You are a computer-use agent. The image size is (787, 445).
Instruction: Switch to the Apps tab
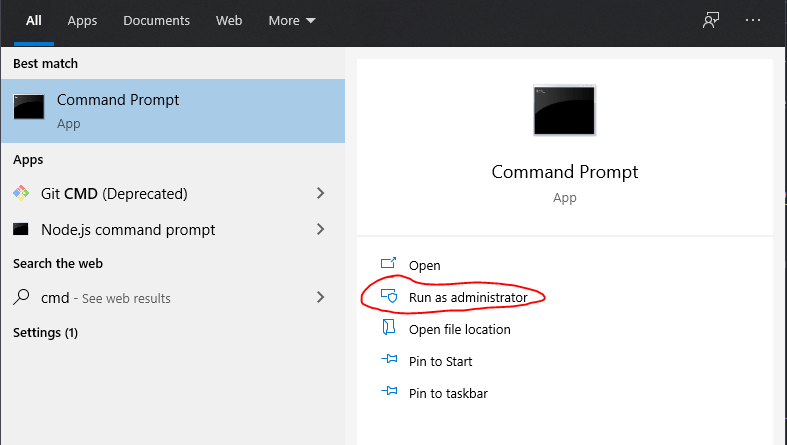click(x=82, y=21)
